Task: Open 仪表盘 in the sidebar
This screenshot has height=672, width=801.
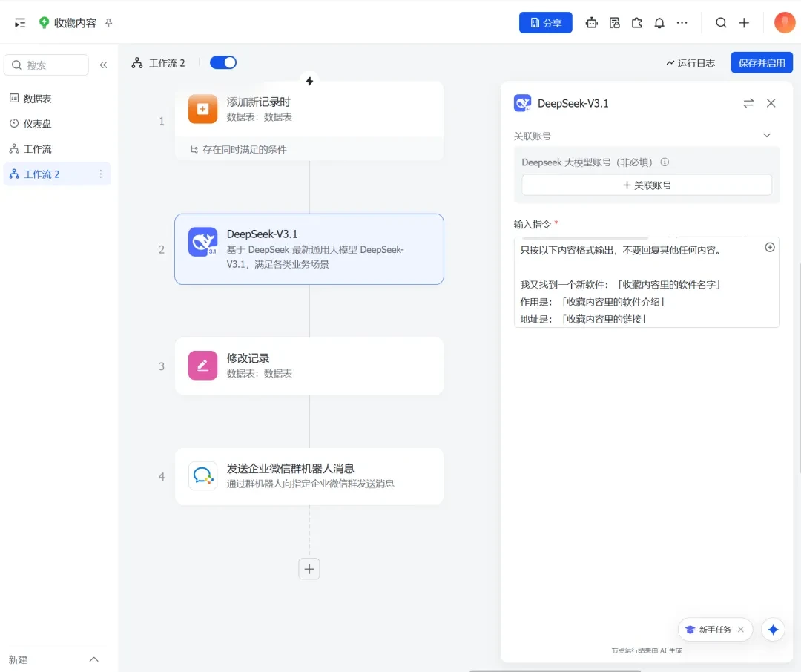Action: tap(57, 124)
